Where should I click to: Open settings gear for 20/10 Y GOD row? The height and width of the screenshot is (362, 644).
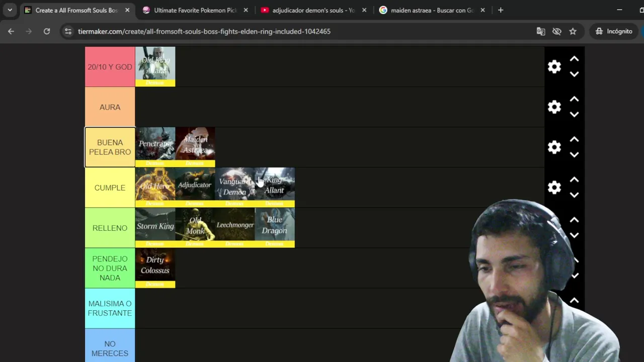point(554,67)
